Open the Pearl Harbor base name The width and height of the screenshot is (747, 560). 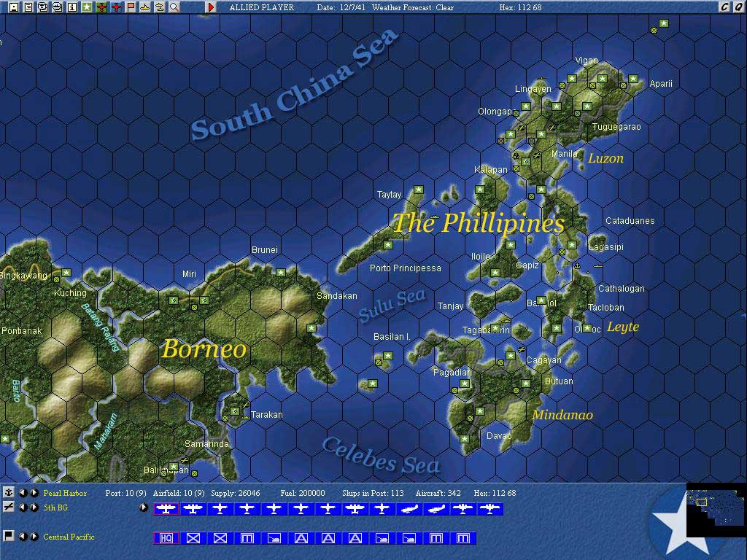click(x=65, y=493)
